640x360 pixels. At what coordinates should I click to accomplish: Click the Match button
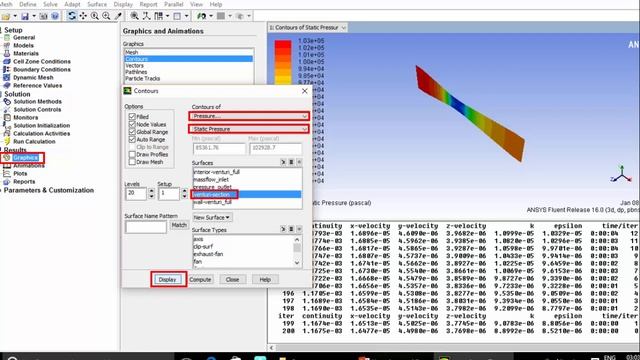point(179,225)
